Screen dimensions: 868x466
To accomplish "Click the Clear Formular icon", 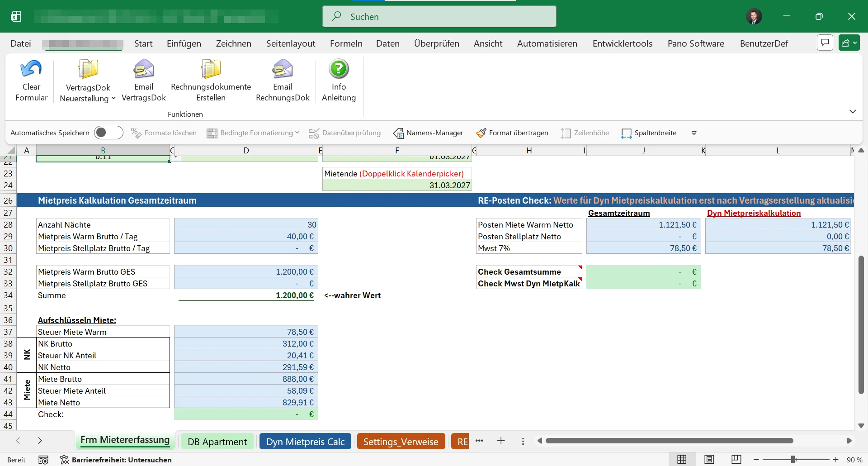I will [x=31, y=69].
